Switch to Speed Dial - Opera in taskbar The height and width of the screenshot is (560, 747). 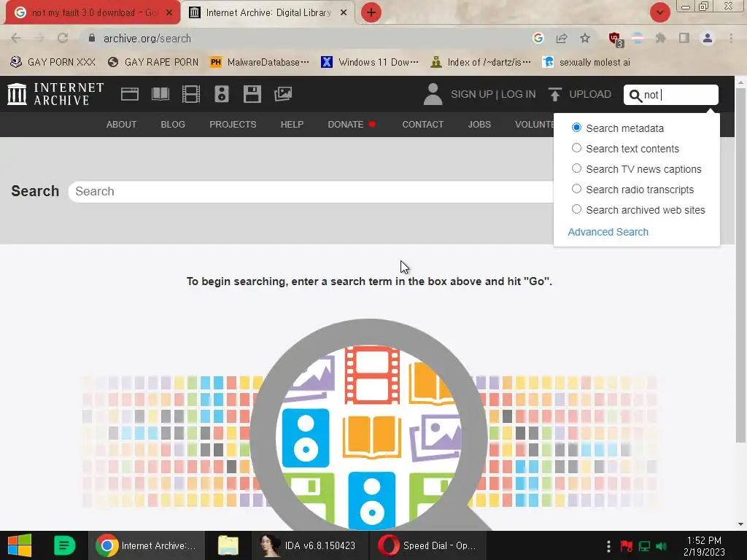pos(427,545)
